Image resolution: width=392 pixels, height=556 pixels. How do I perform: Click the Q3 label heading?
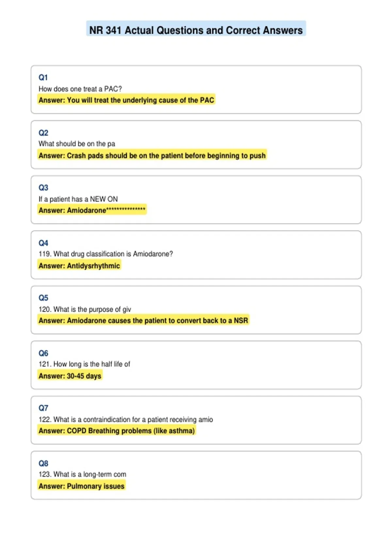coord(43,188)
